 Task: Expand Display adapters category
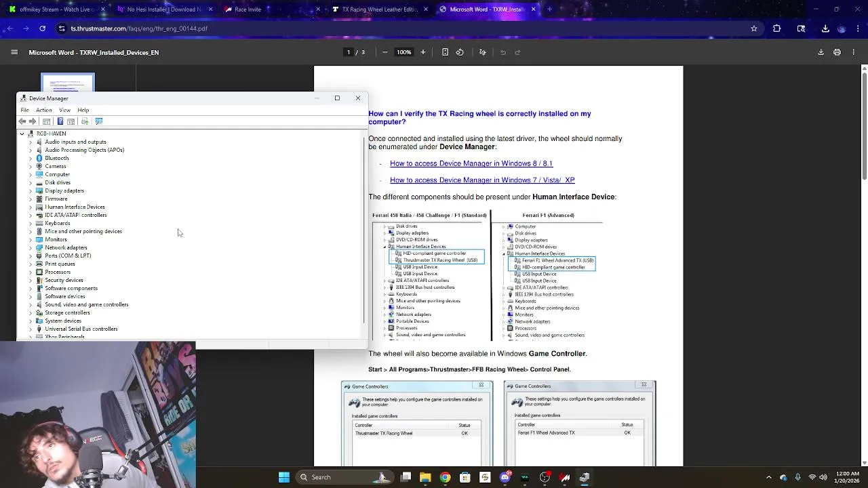point(31,190)
